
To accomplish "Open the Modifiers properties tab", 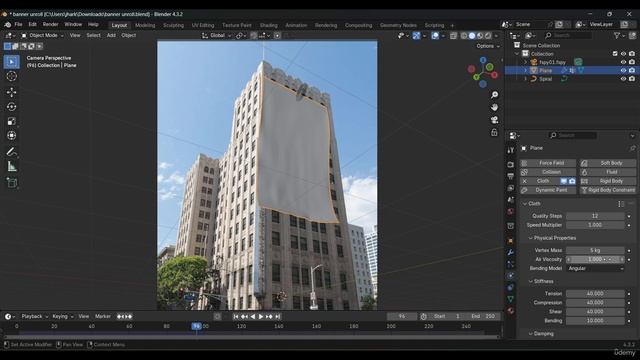I will tap(511, 252).
